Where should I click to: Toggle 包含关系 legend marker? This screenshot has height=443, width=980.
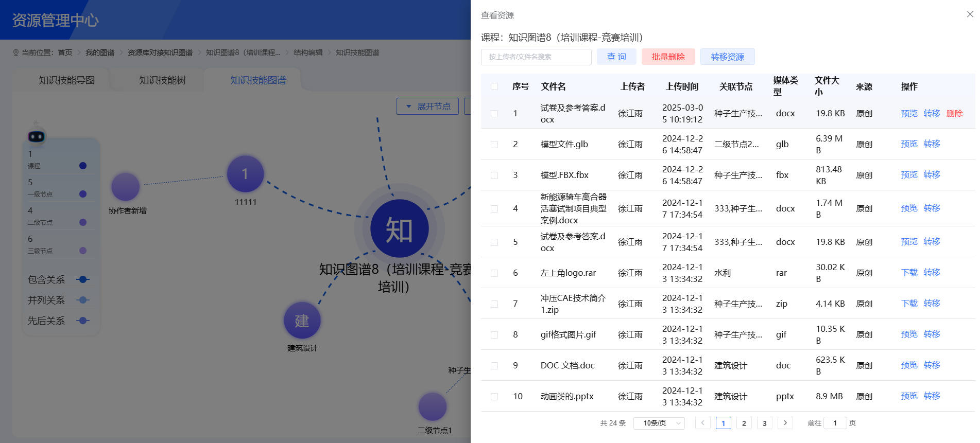[x=82, y=279]
